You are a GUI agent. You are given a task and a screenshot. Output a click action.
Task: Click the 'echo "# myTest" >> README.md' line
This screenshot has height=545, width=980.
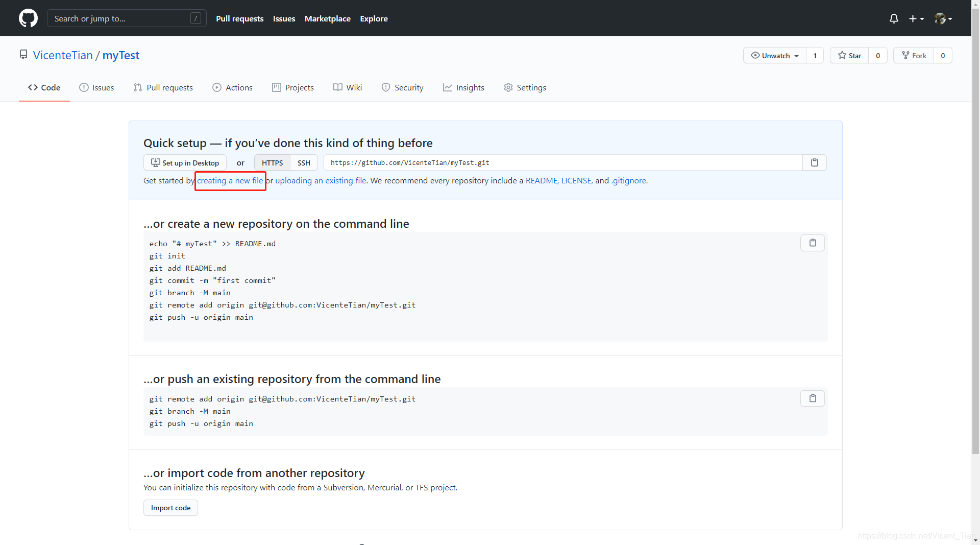tap(212, 244)
